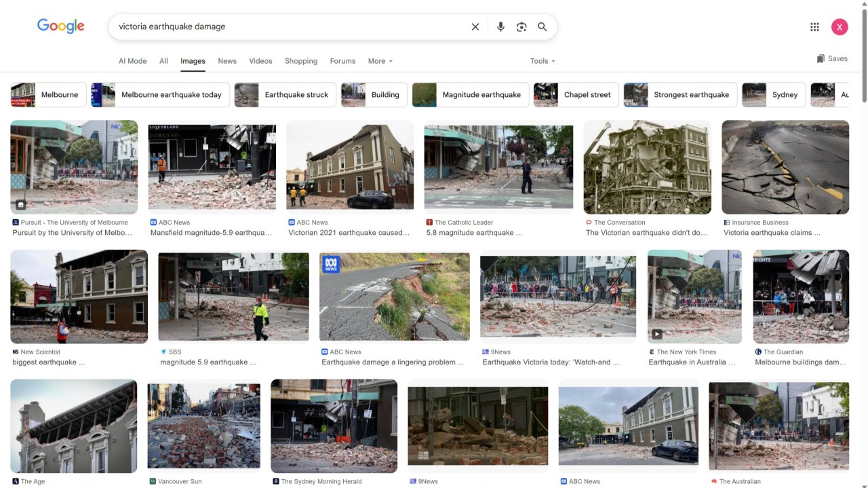This screenshot has width=868, height=488.
Task: Open the cracked road image from Insurance Business
Action: [785, 167]
